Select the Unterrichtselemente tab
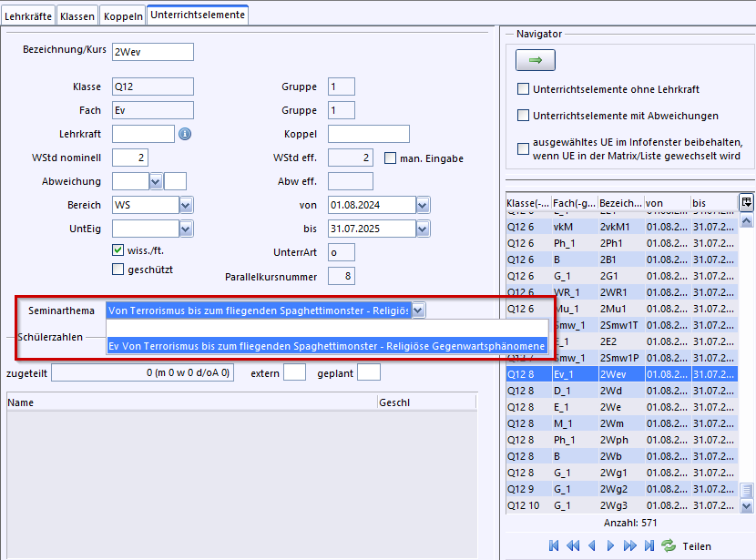The image size is (756, 560). click(x=198, y=15)
